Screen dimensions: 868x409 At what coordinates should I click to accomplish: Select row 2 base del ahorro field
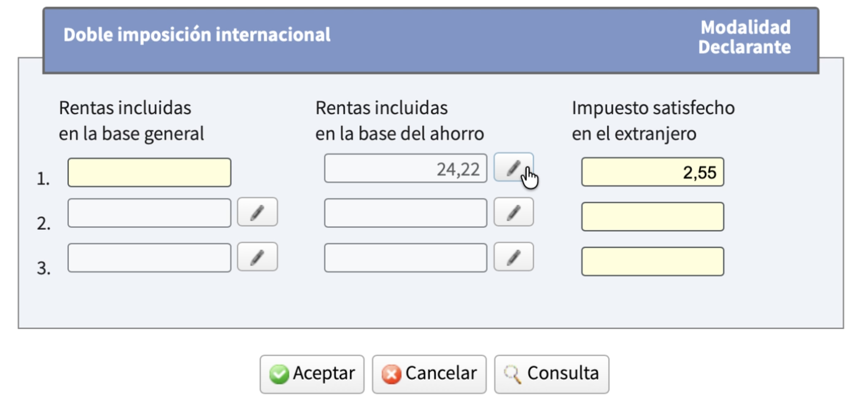point(405,212)
